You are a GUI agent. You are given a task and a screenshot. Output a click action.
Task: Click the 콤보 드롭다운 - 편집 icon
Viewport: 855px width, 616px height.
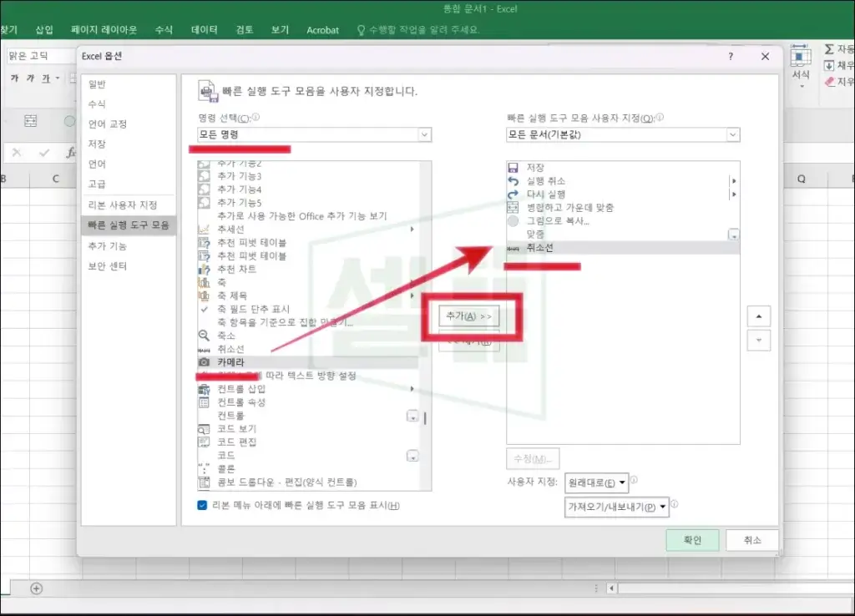tap(204, 482)
